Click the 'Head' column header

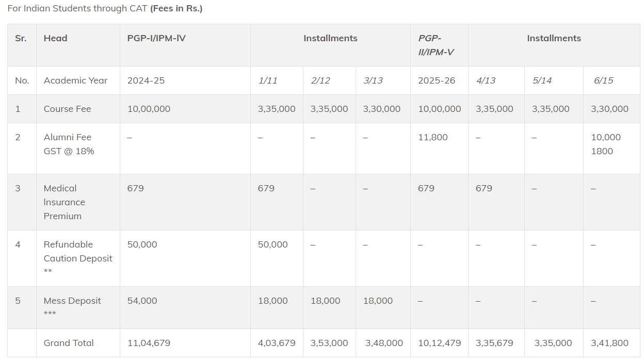55,38
